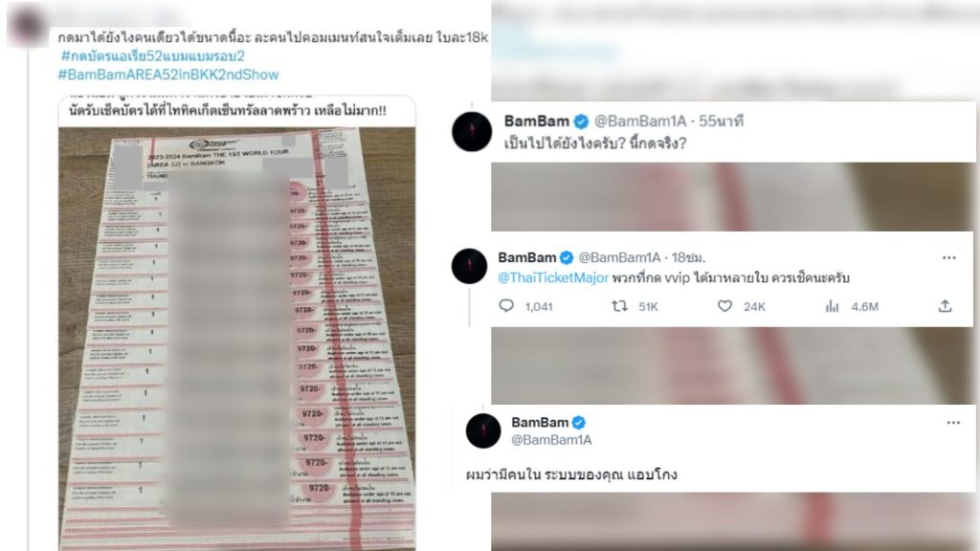Click BamBam avatar on 18-hour tweet

pos(469,266)
